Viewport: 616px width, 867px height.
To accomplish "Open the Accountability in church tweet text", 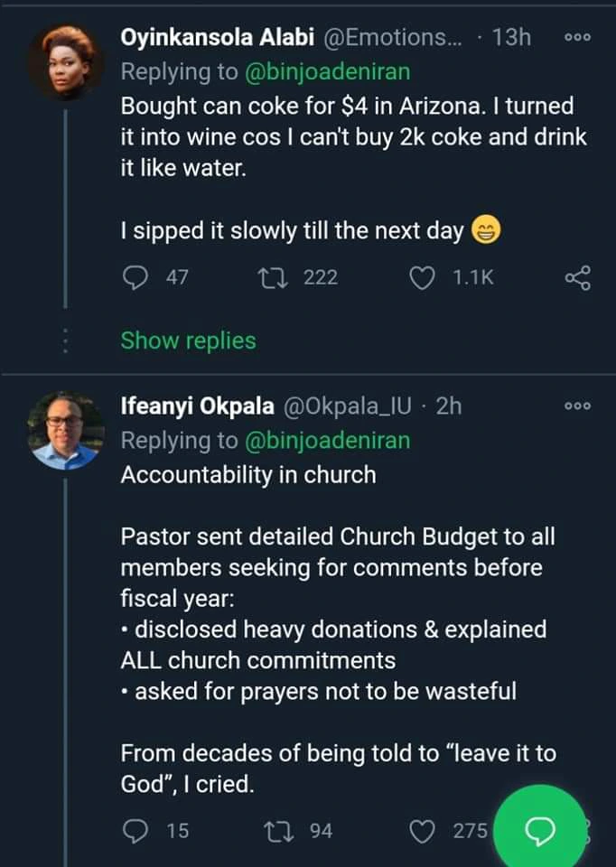I will pos(248,473).
